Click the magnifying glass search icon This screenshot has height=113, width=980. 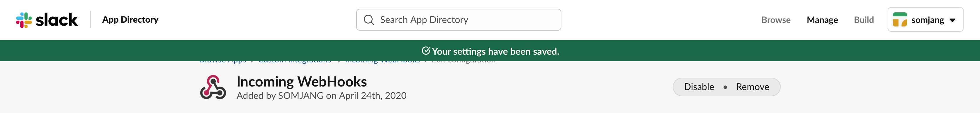[369, 20]
